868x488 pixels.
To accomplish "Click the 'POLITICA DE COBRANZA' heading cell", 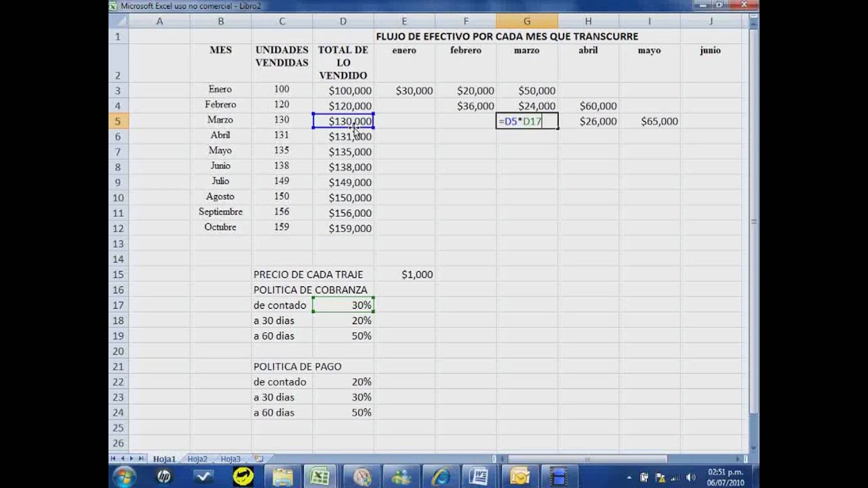I will click(310, 290).
